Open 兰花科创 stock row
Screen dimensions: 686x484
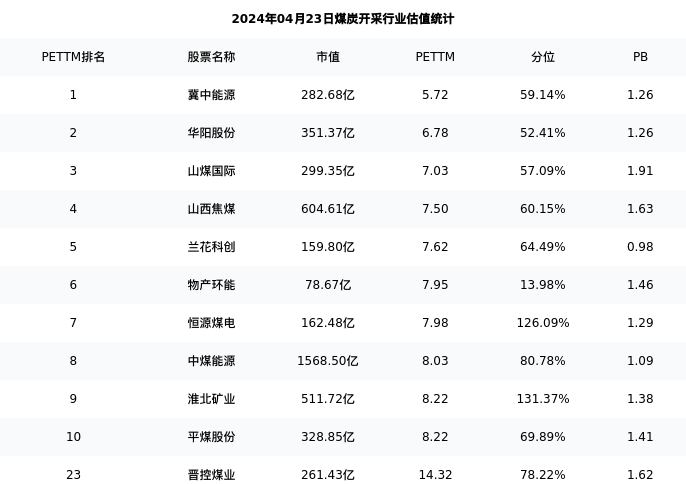click(x=211, y=247)
